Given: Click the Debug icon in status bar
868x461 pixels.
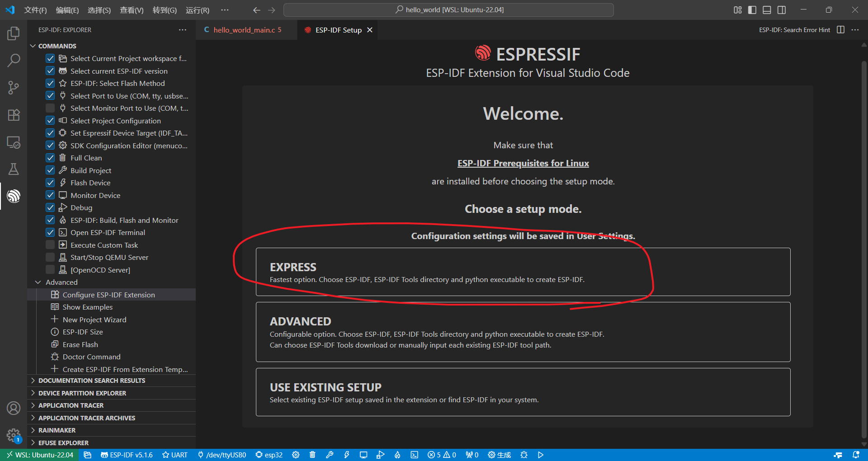Looking at the screenshot, I should [x=380, y=455].
